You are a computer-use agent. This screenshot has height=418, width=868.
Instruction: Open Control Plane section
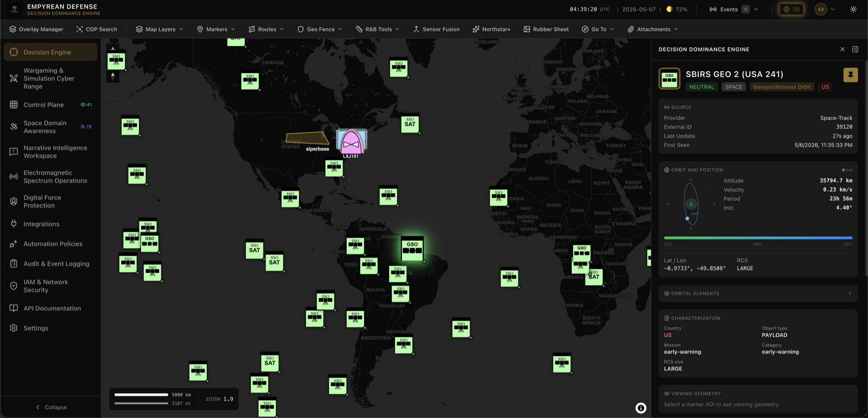tap(50, 105)
